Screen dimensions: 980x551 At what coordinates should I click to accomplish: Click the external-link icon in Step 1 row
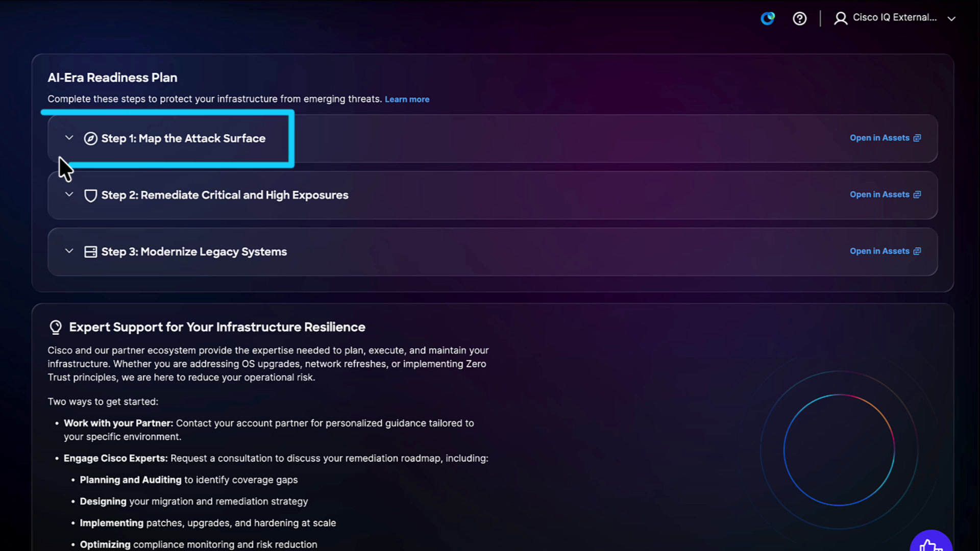(917, 138)
